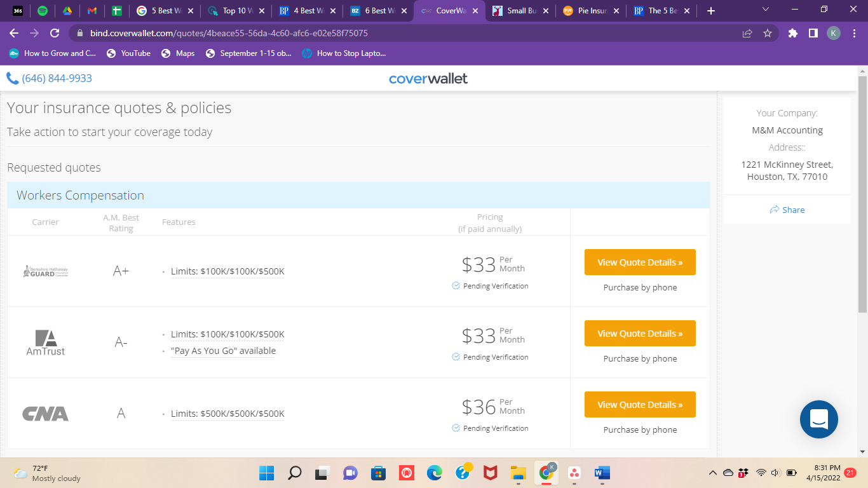The image size is (868, 488).
Task: Open Microsoft Word from the taskbar
Action: click(x=602, y=473)
